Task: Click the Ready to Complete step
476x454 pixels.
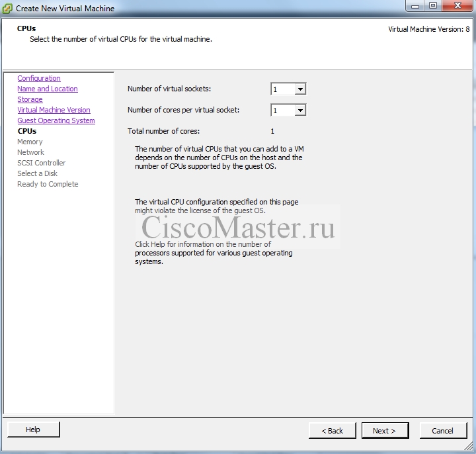Action: [x=48, y=184]
